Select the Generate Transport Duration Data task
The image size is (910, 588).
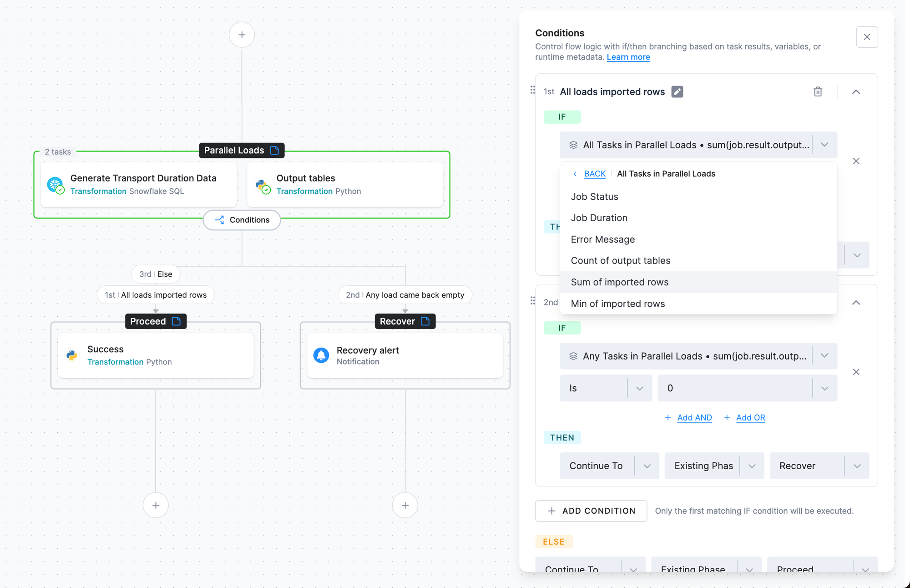click(139, 185)
